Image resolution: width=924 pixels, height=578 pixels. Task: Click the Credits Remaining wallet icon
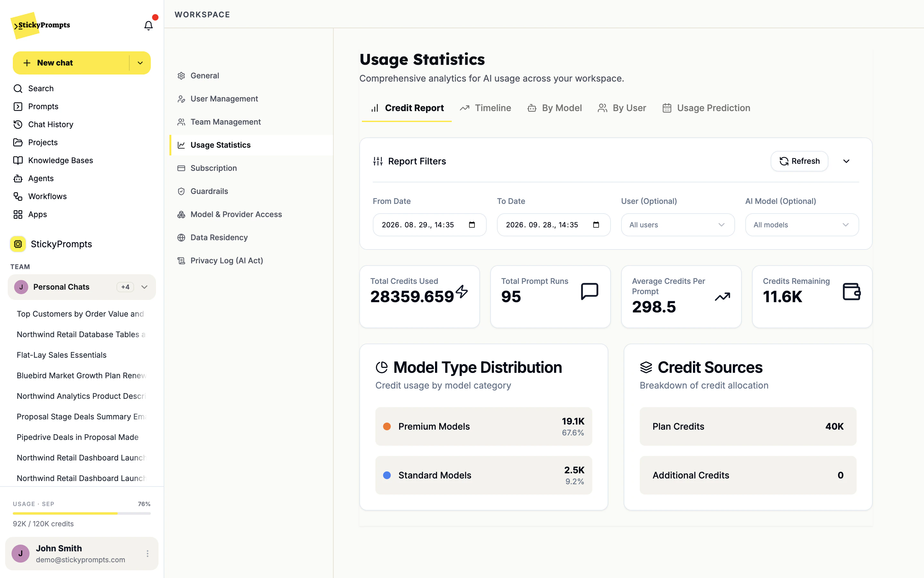pos(851,292)
